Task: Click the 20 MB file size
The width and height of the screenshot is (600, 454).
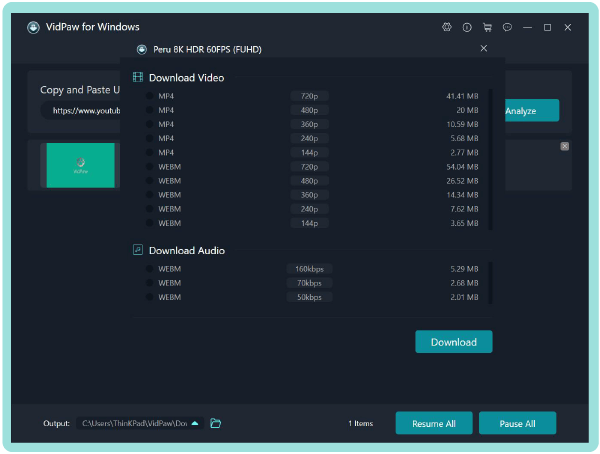Action: click(x=467, y=110)
